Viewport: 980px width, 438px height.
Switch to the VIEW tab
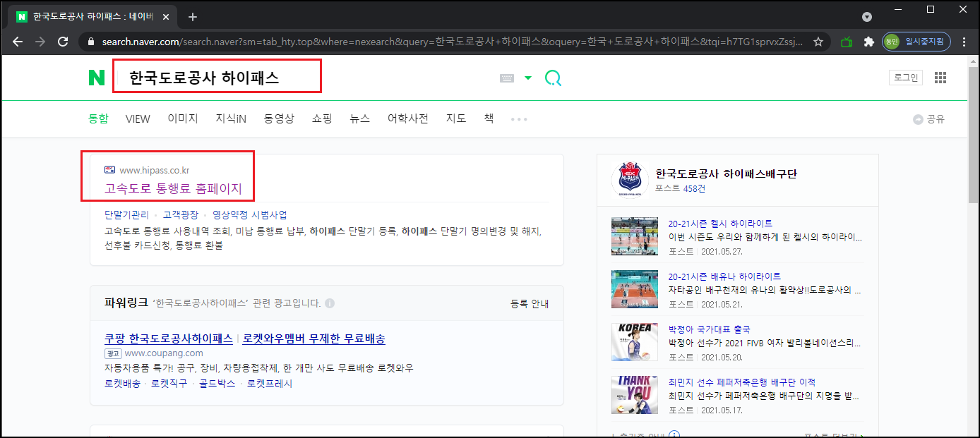coord(138,118)
